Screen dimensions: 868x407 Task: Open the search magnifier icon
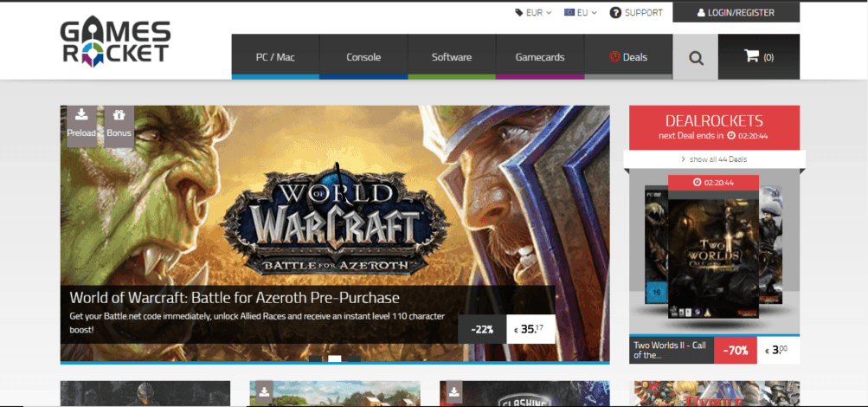695,56
